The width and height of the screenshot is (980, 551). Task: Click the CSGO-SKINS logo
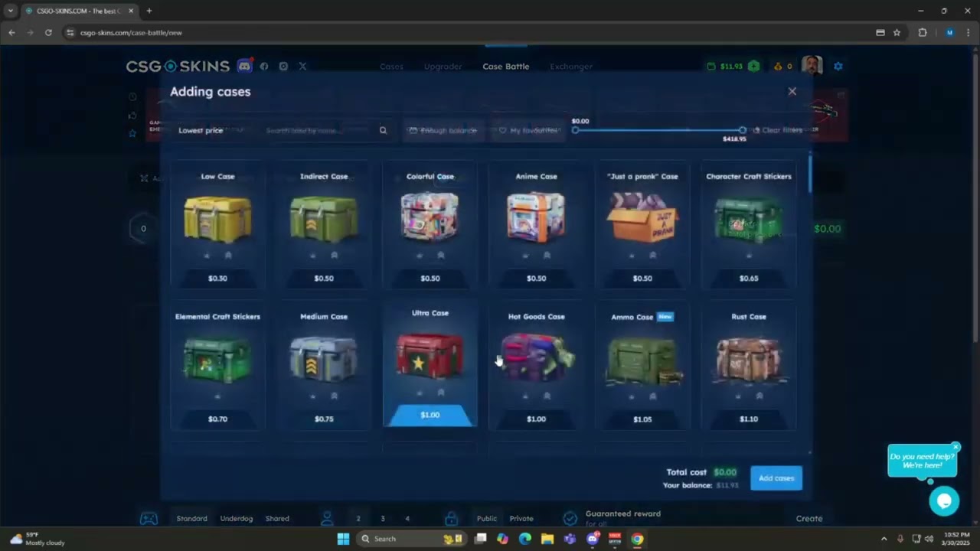(x=178, y=67)
